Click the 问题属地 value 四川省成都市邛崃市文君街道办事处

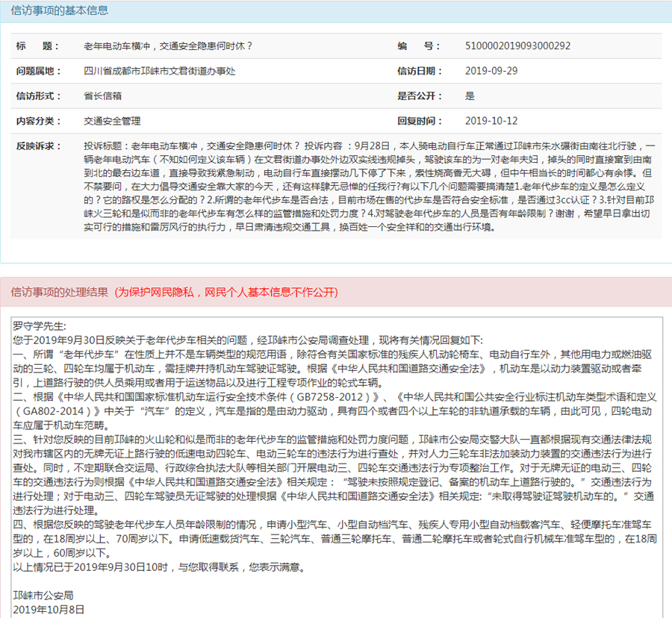tap(159, 72)
